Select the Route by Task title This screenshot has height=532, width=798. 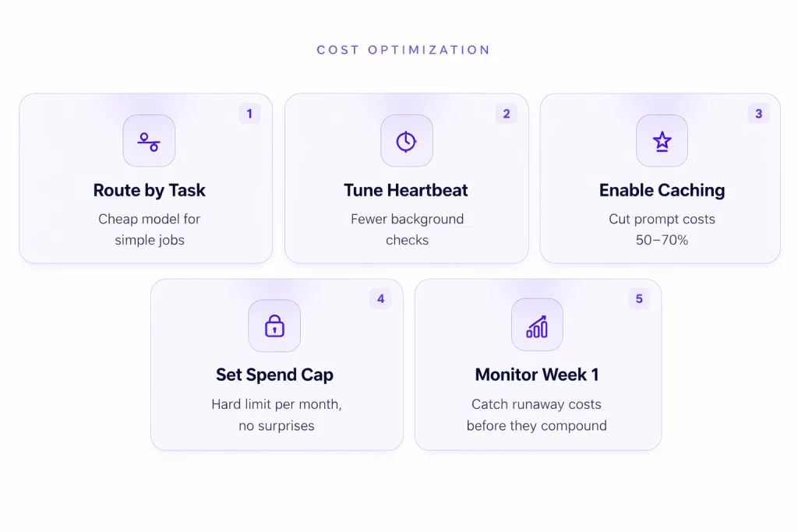149,190
